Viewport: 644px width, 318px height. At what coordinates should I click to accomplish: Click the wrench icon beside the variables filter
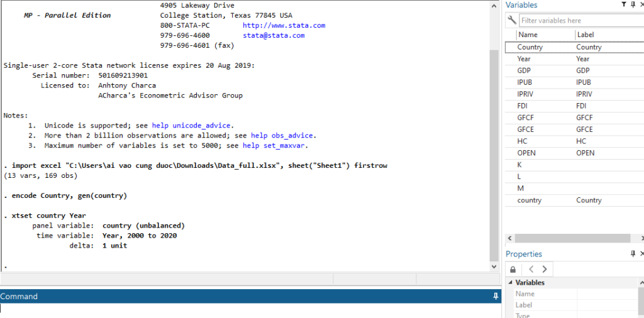click(x=511, y=21)
